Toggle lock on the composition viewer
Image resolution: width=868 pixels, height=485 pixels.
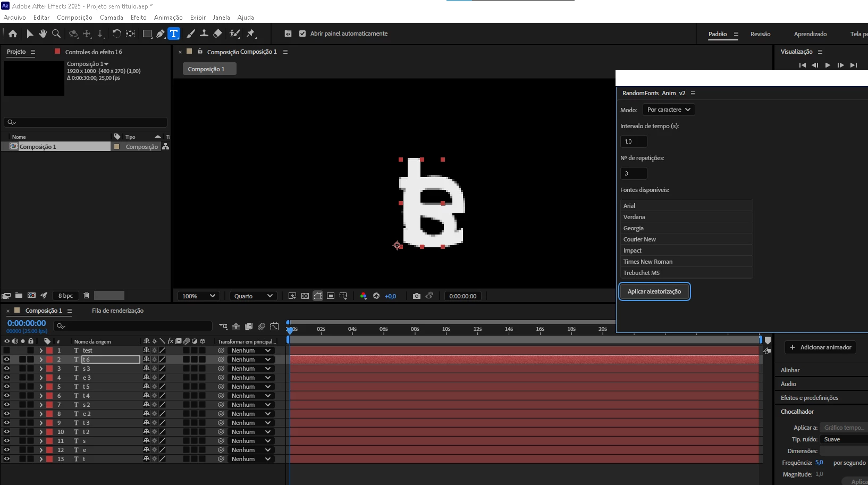pyautogui.click(x=200, y=52)
